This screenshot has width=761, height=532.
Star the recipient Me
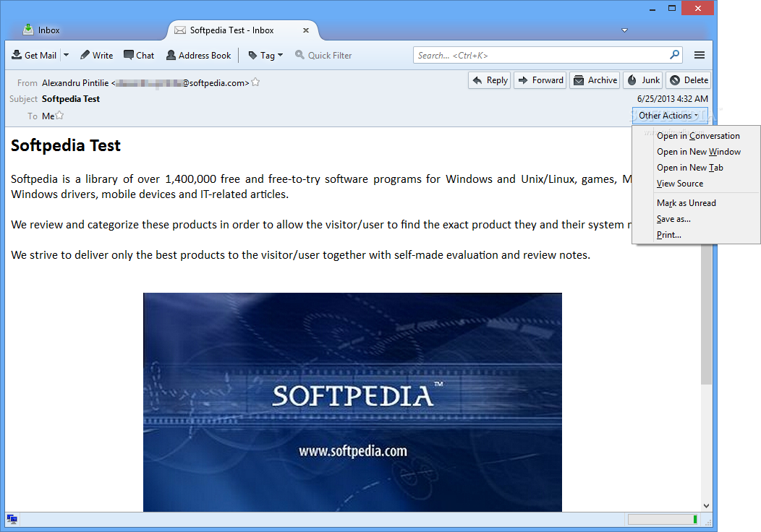59,116
